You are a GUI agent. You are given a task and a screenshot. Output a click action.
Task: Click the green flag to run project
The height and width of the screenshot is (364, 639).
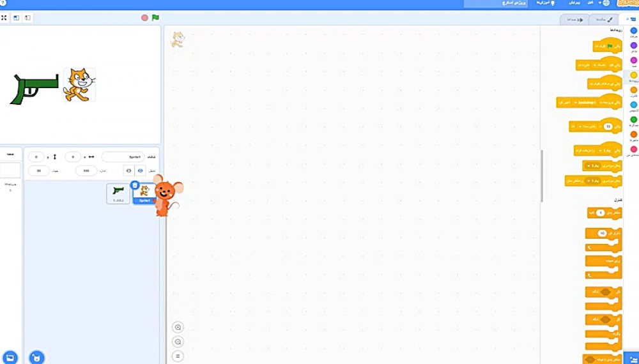pos(155,17)
